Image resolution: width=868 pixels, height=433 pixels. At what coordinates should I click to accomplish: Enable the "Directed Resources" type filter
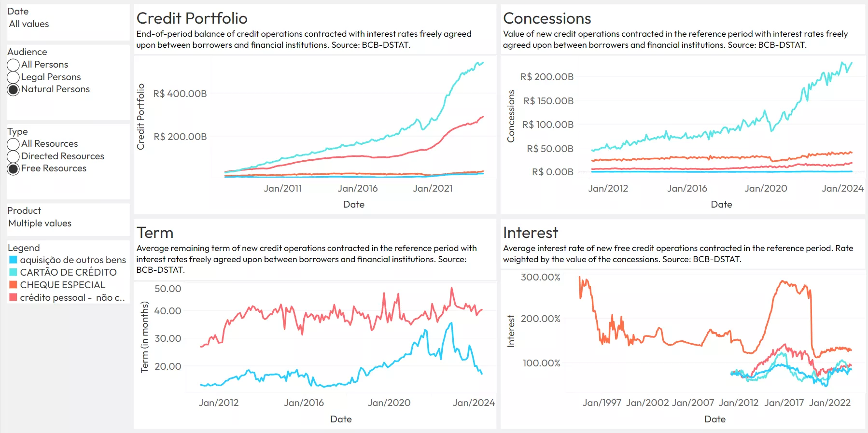pos(14,156)
